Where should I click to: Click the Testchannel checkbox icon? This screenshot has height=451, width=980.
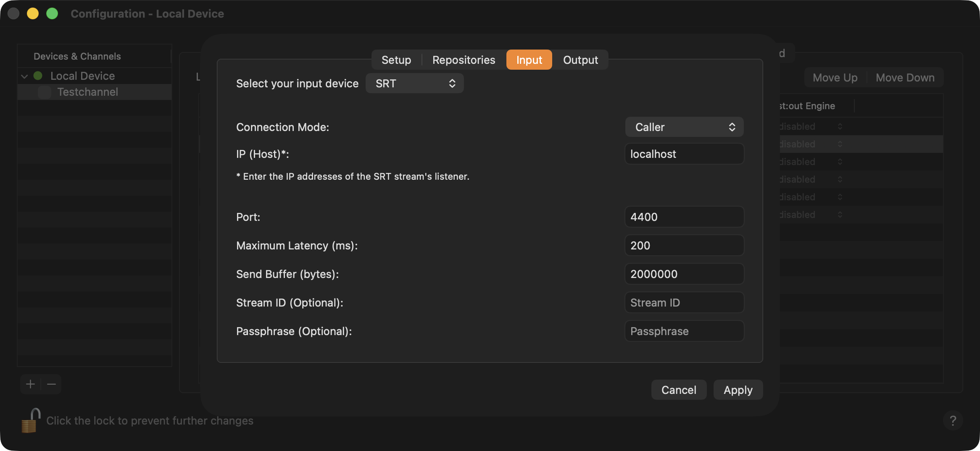(x=45, y=92)
